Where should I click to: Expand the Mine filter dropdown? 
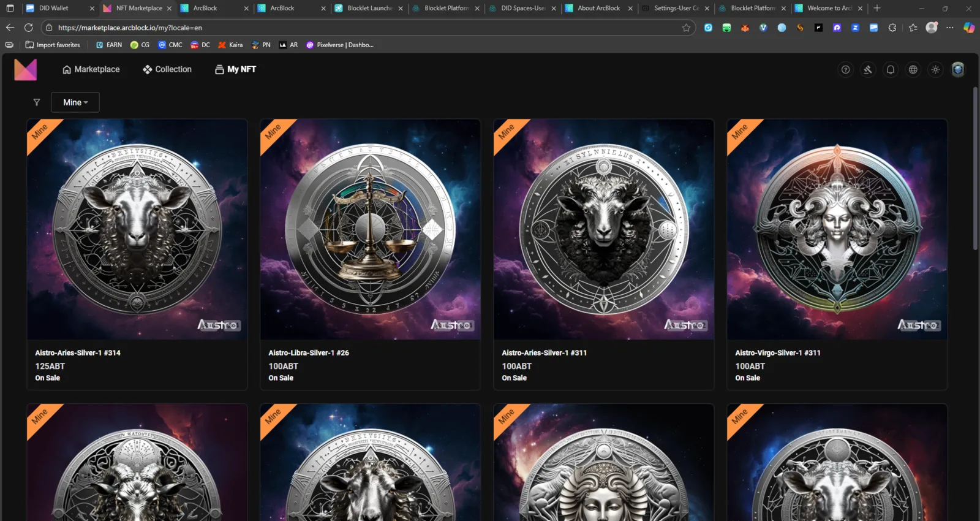coord(75,102)
